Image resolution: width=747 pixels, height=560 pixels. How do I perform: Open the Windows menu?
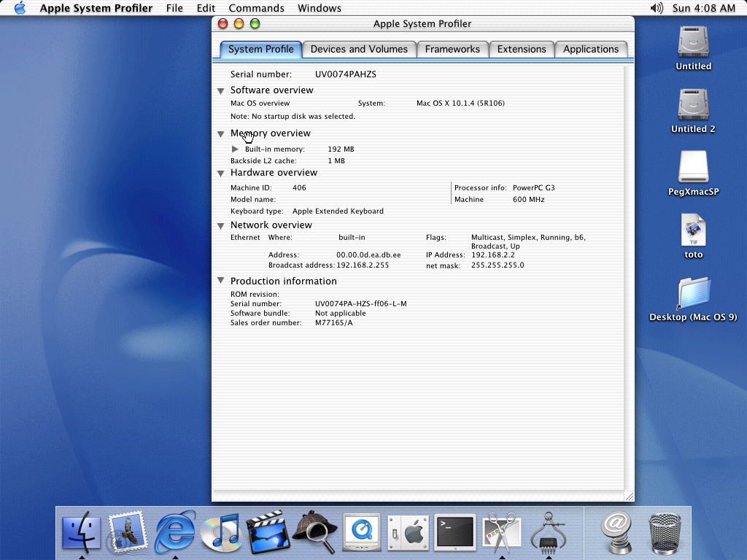320,8
